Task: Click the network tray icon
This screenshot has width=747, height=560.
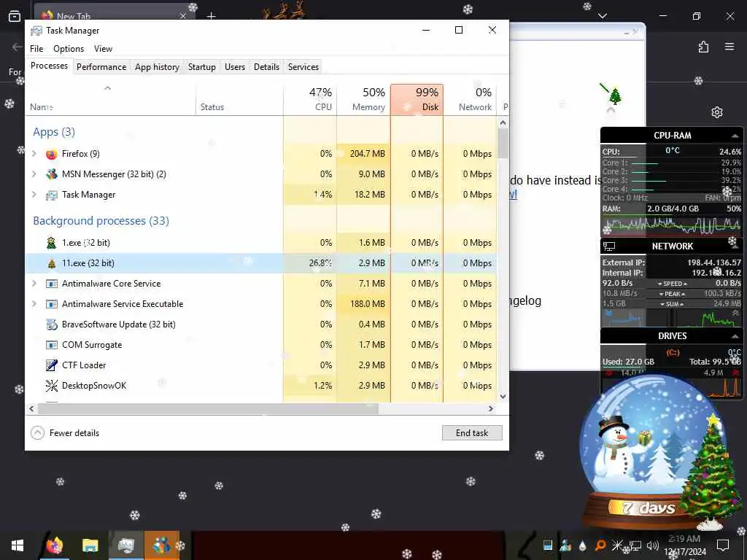Action: point(635,545)
